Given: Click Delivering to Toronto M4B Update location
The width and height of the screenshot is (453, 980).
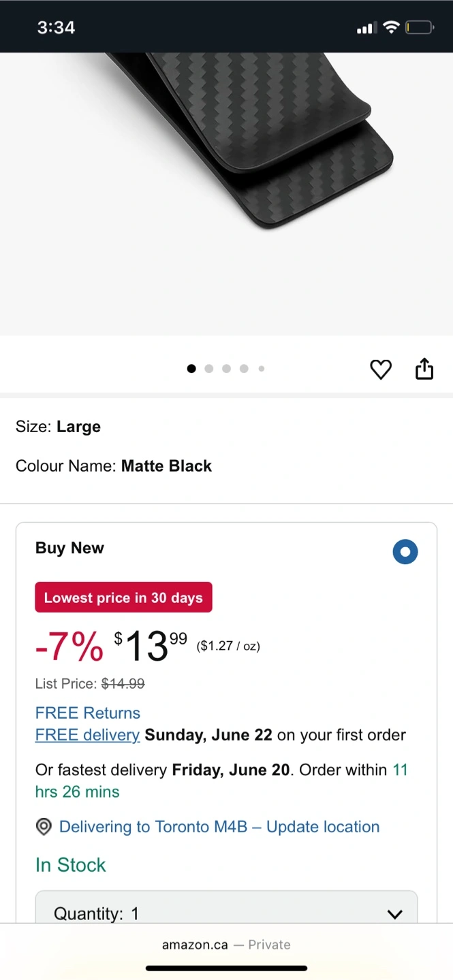Looking at the screenshot, I should point(219,827).
